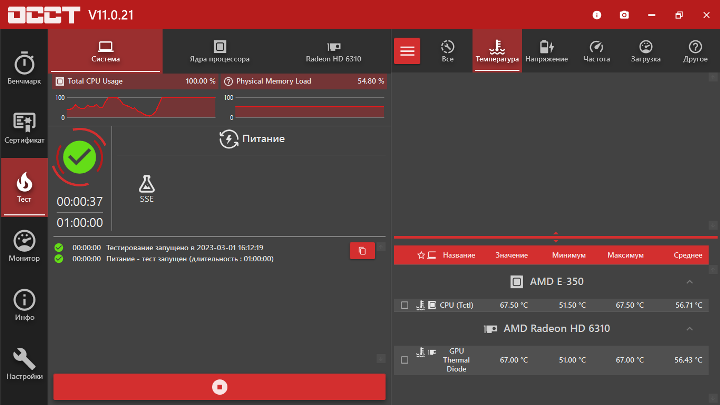The width and height of the screenshot is (720, 405).
Task: Click the graph icon on CPU (Tctl) row
Action: click(x=420, y=305)
